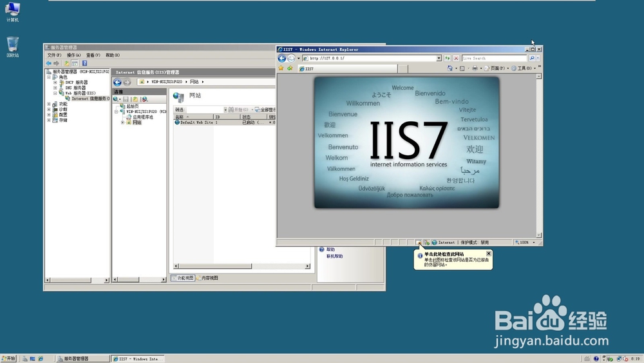This screenshot has height=363, width=644.
Task: Click IIS Manager back navigation button
Action: [117, 83]
